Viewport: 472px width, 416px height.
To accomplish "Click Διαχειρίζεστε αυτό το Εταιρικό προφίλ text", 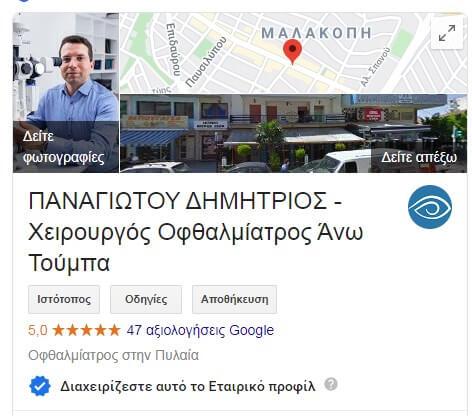I will pyautogui.click(x=188, y=386).
